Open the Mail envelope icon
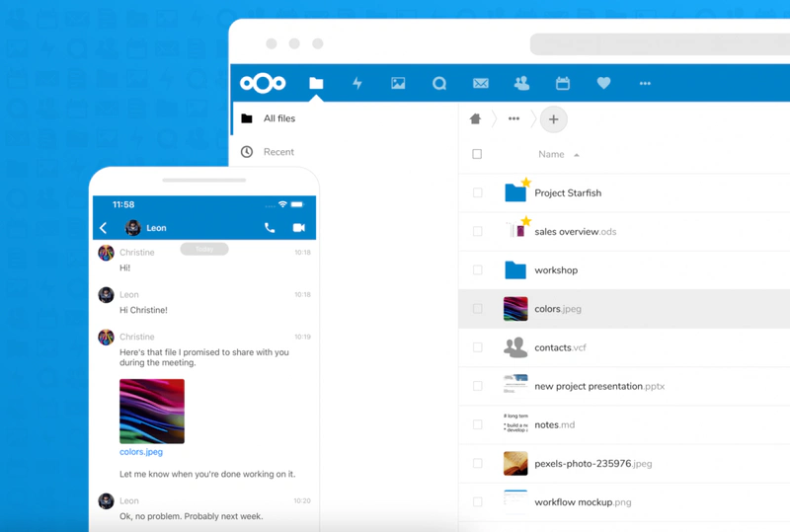The width and height of the screenshot is (790, 532). 481,83
